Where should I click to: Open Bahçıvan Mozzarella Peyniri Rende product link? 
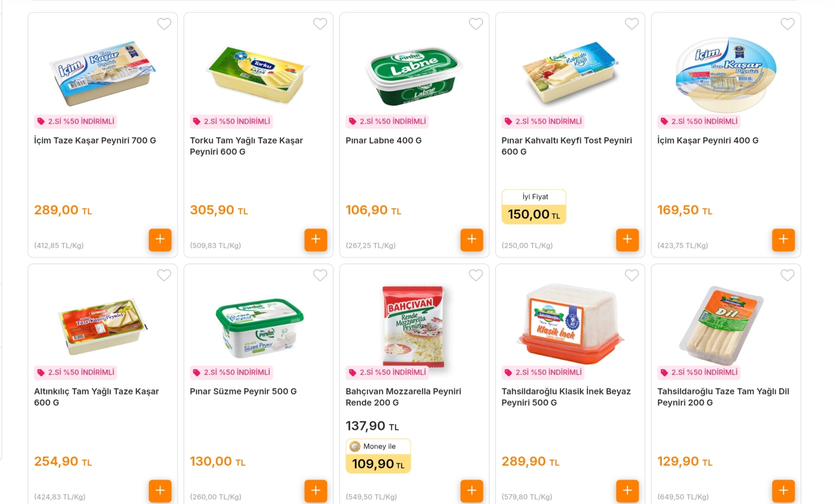tap(403, 397)
